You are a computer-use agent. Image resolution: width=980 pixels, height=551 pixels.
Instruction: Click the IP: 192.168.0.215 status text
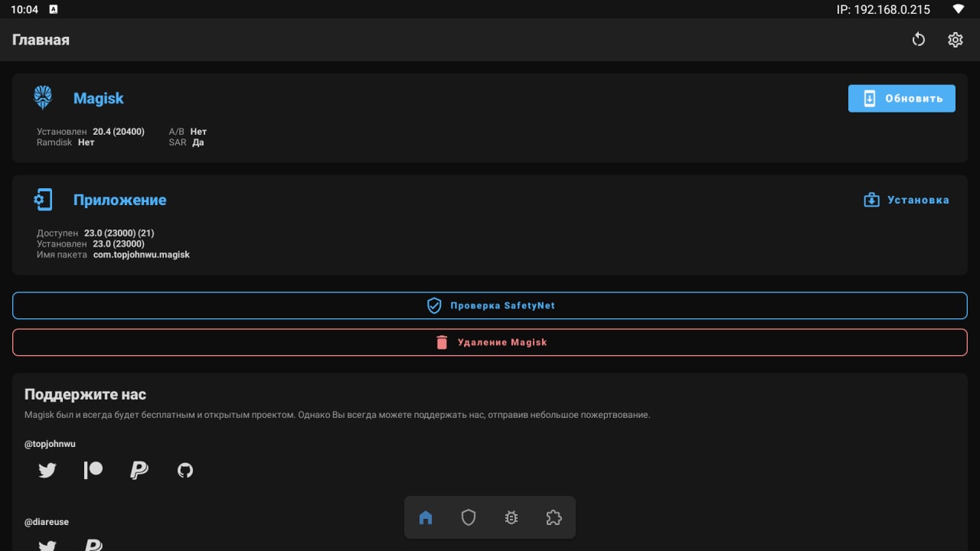click(884, 9)
